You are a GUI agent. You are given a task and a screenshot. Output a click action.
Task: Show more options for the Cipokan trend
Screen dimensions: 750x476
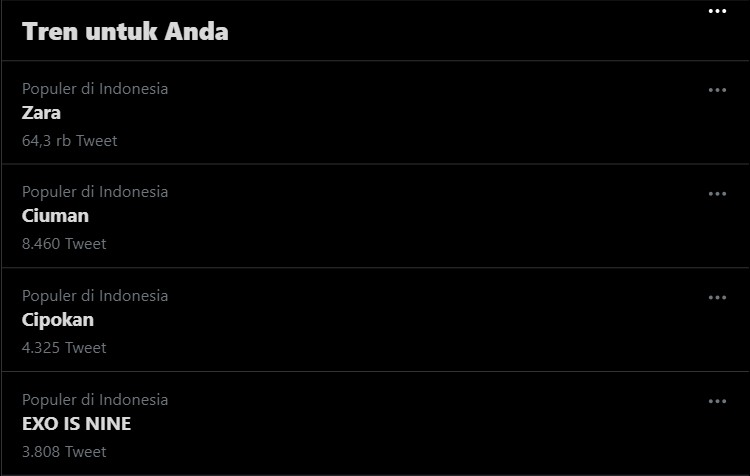click(717, 297)
